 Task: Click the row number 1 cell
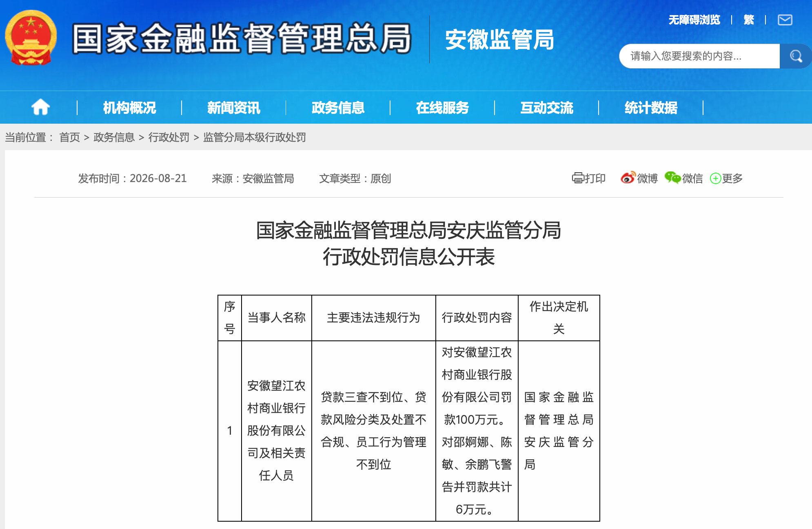(230, 431)
